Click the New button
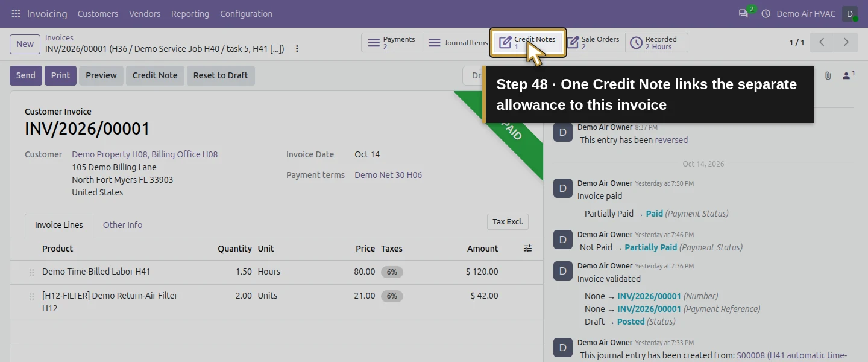The height and width of the screenshot is (362, 868). 25,44
